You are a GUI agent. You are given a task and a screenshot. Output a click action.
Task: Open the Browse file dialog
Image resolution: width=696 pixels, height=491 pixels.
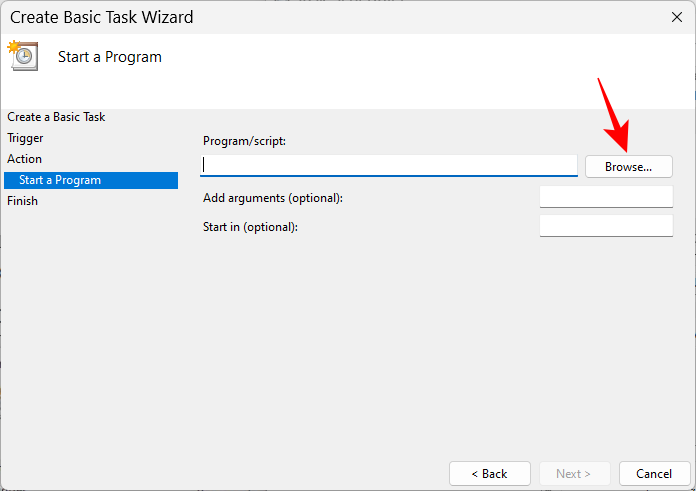(x=629, y=166)
